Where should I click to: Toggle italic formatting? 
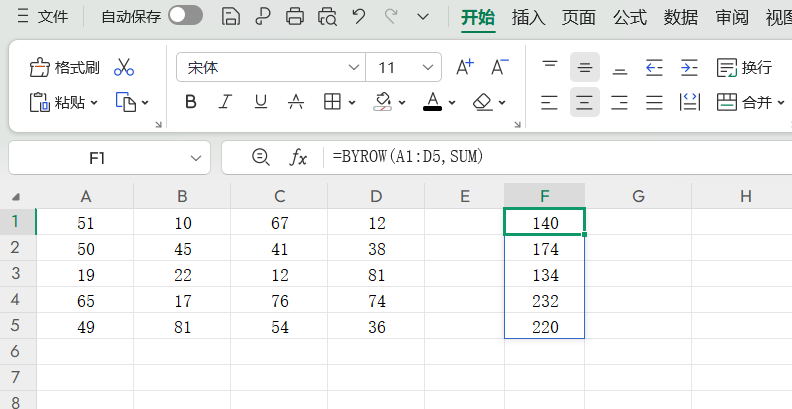(226, 102)
